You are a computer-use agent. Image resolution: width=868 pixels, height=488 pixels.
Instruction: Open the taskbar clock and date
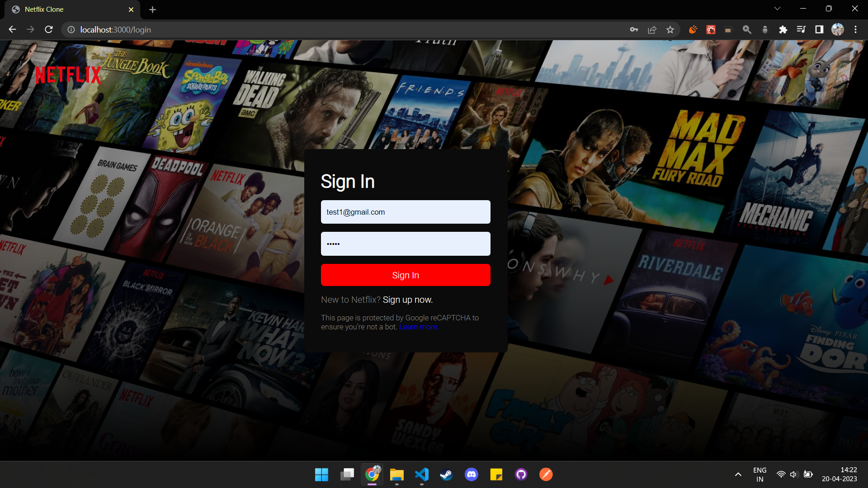coord(840,474)
